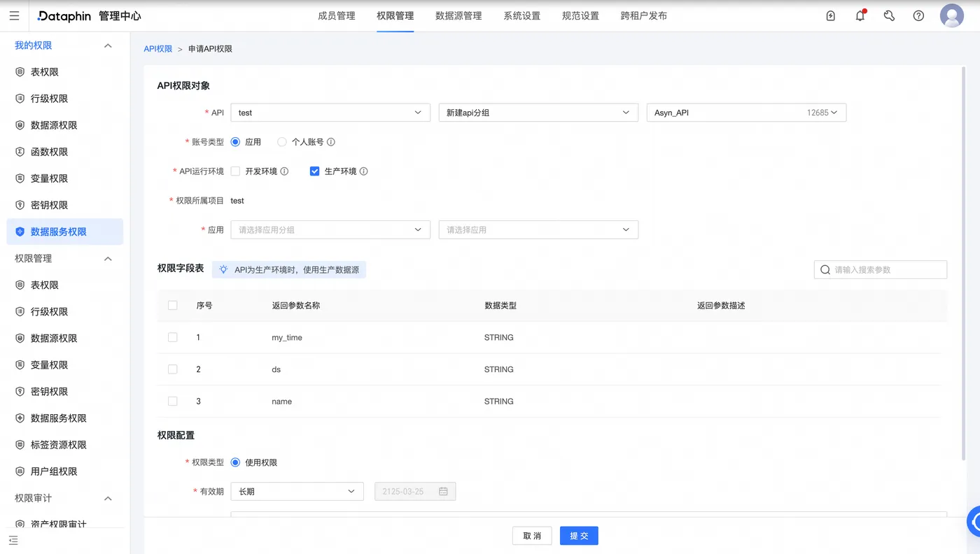The width and height of the screenshot is (980, 554).
Task: Select 个人账号 radio button
Action: 282,142
